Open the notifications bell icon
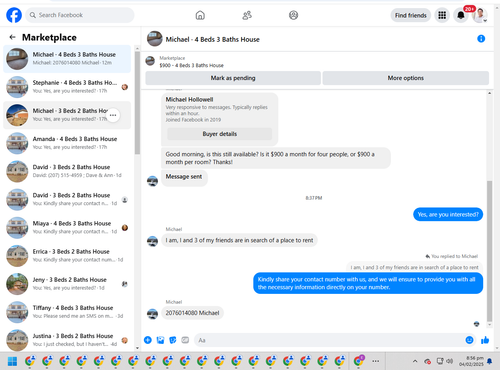Viewport: 500px width, 370px height. pyautogui.click(x=461, y=15)
